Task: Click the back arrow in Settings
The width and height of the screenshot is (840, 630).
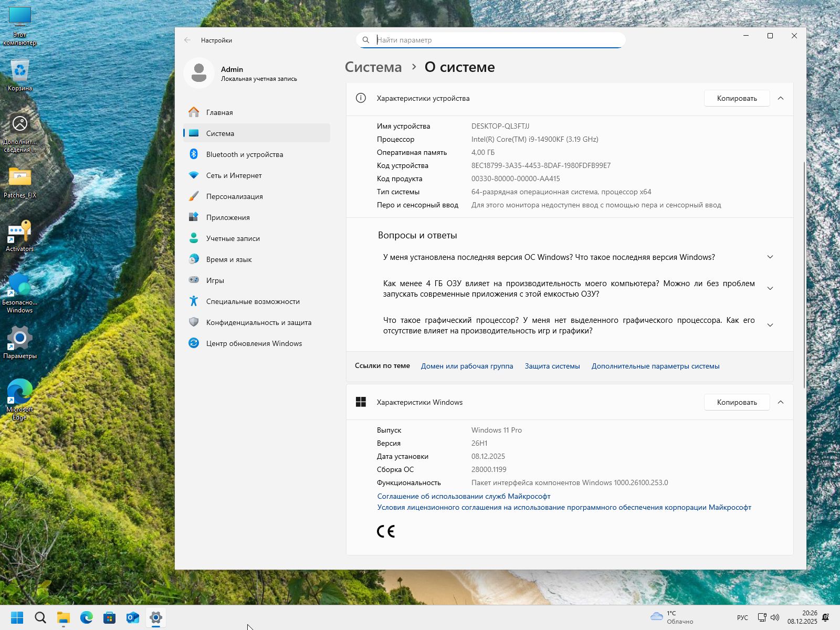Action: pos(187,40)
